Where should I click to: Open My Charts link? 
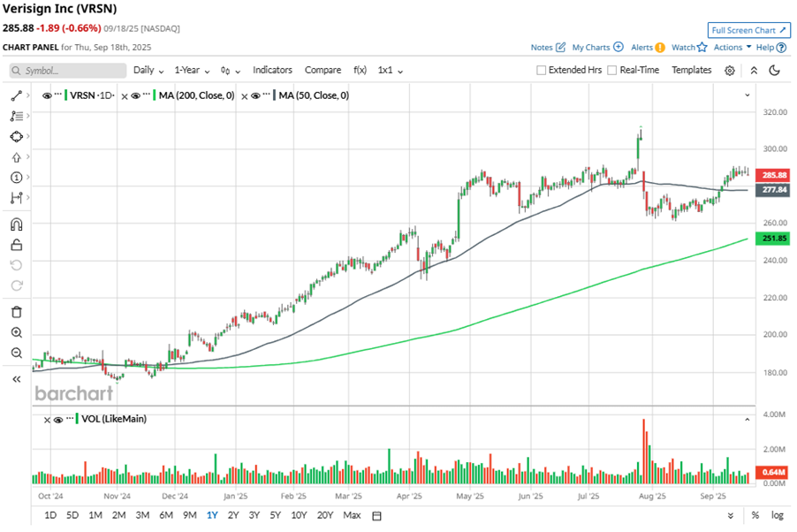point(597,48)
